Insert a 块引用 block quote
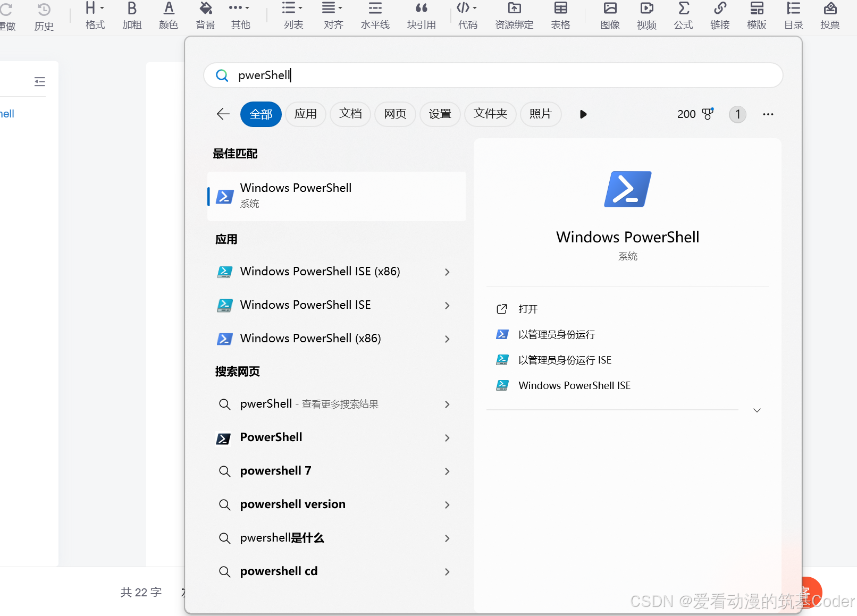The width and height of the screenshot is (857, 616). tap(422, 16)
